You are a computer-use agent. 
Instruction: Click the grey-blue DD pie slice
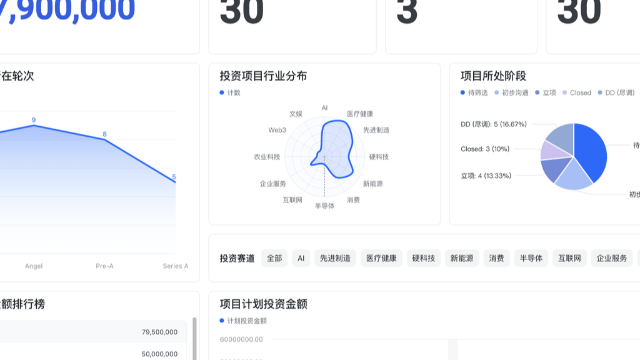563,137
